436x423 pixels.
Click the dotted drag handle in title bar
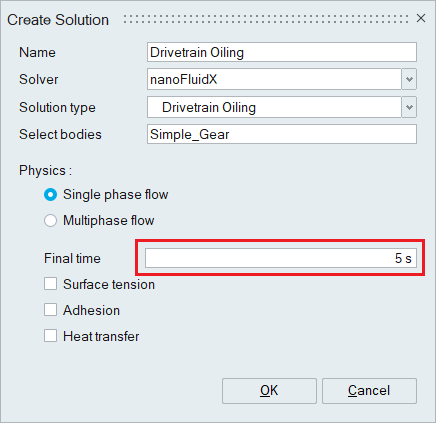(x=266, y=19)
